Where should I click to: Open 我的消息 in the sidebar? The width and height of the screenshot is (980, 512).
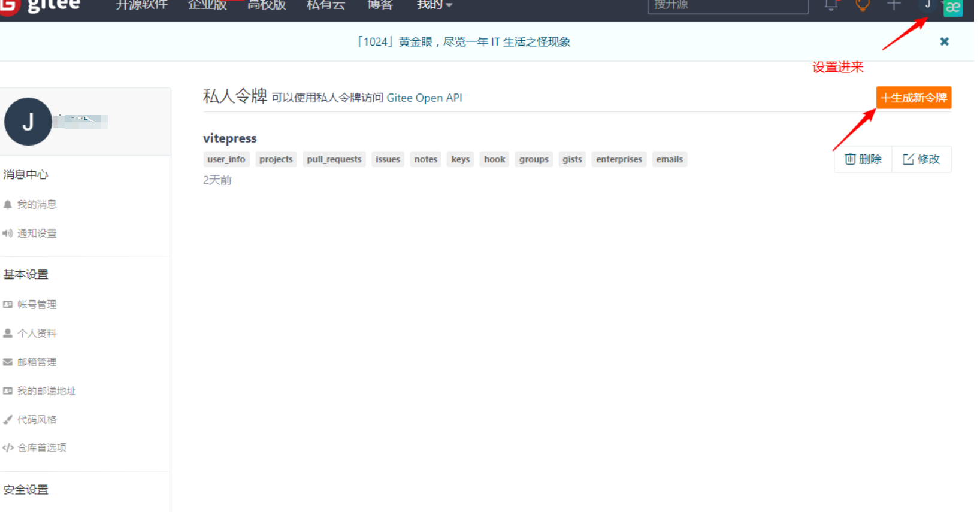coord(37,204)
